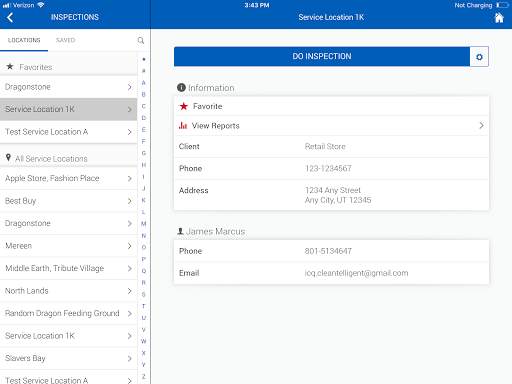Screen dimensions: 512x384
Task: Tap the Verizon signal bars
Action: (6, 5)
